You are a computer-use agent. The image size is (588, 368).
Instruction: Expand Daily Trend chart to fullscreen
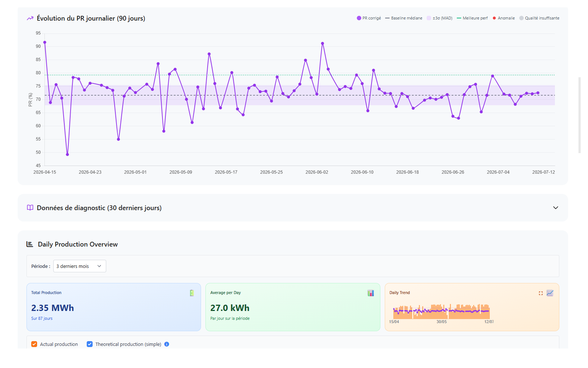pyautogui.click(x=541, y=293)
